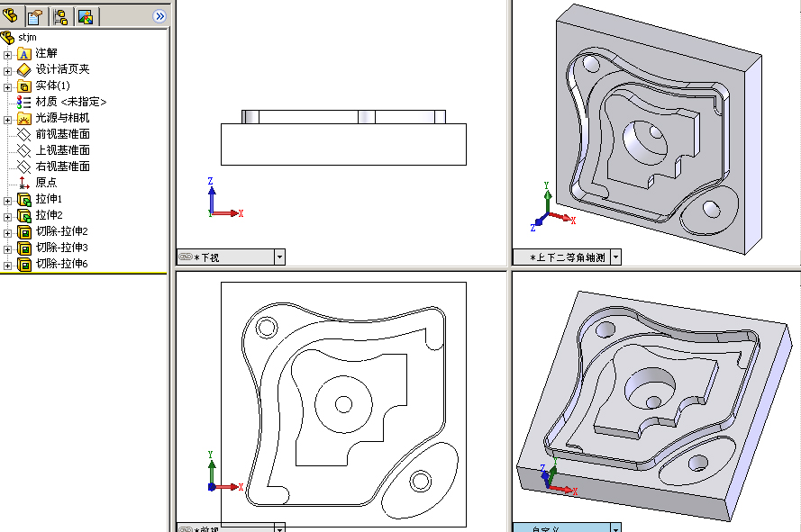Viewport: 801px width, 532px height.
Task: Click the XYZ triad in the upper isometric viewport
Action: [x=552, y=207]
